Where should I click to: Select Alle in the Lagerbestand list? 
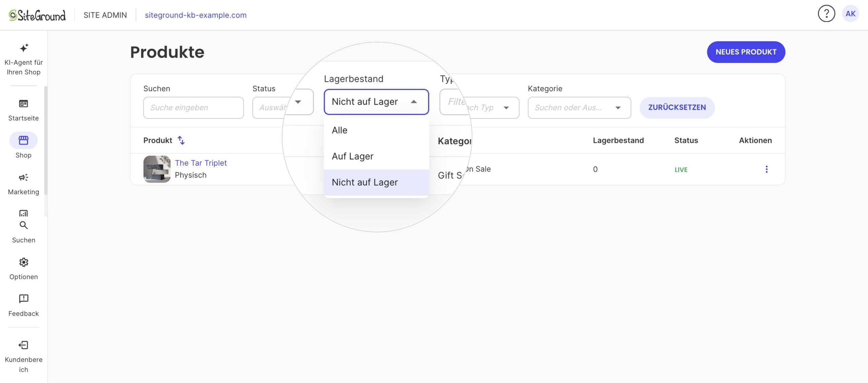[376, 130]
